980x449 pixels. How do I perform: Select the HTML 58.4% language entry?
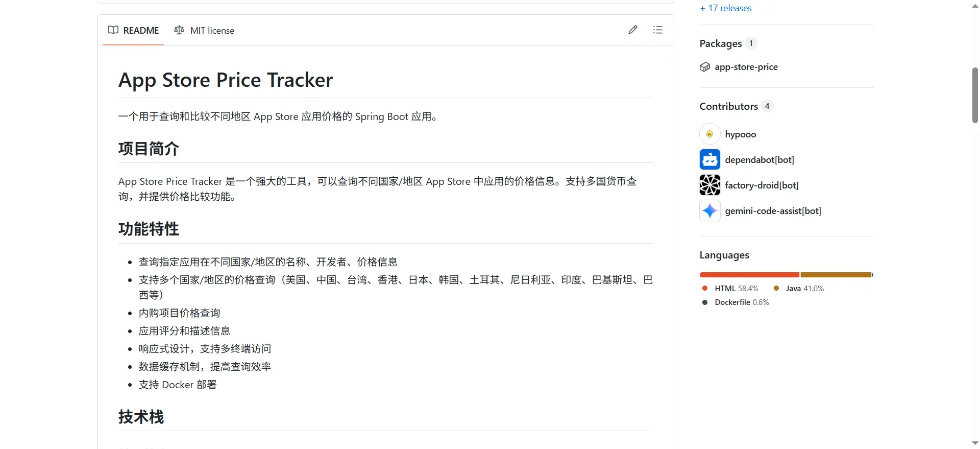coord(730,289)
